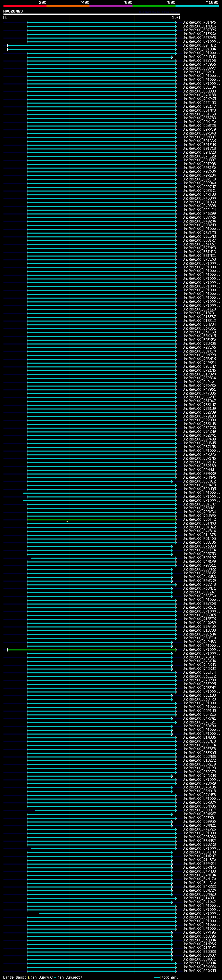Select hit UniRef100_Q40188
222x980 pixels.
[x=199, y=95]
